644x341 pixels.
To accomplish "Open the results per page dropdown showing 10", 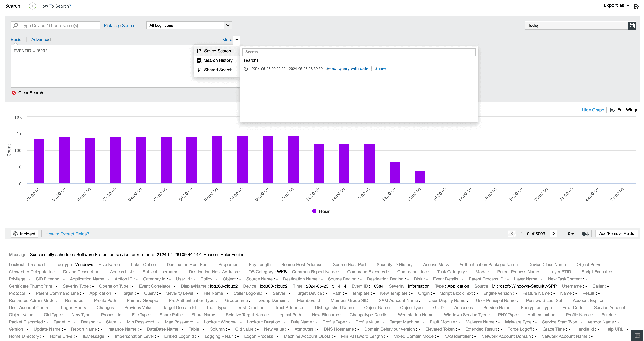I will tap(569, 233).
